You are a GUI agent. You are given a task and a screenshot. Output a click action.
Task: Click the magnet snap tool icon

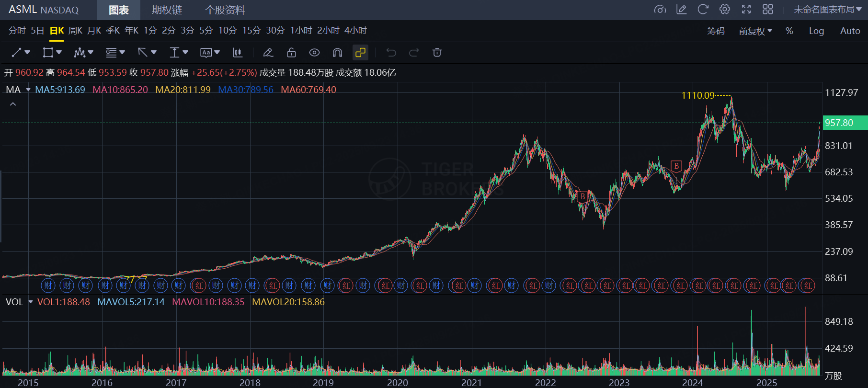[x=337, y=52]
